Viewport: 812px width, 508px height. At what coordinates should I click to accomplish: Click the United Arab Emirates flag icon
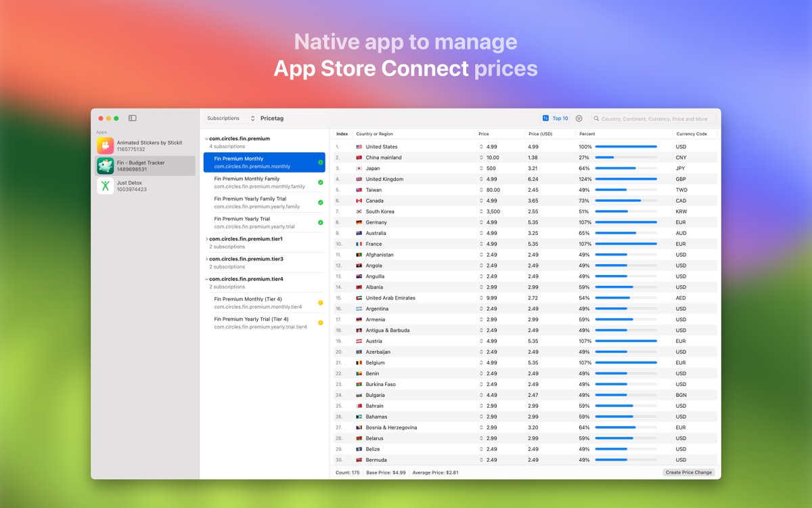tap(359, 298)
